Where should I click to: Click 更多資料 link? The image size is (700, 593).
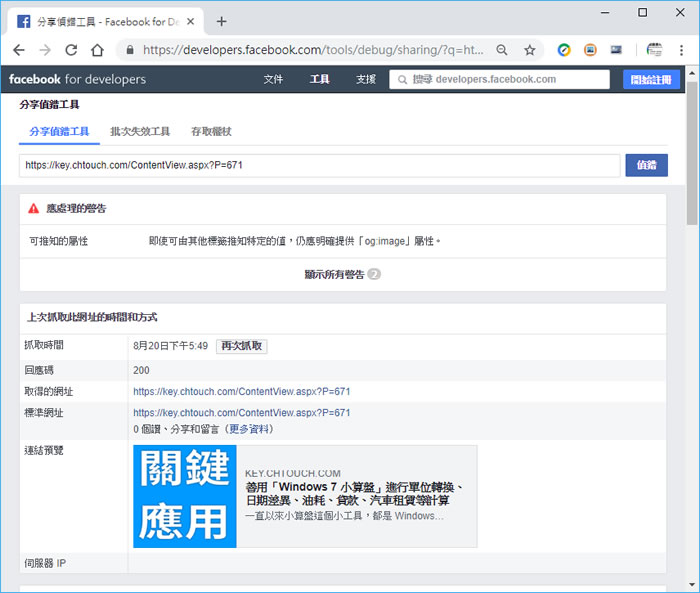[x=249, y=429]
